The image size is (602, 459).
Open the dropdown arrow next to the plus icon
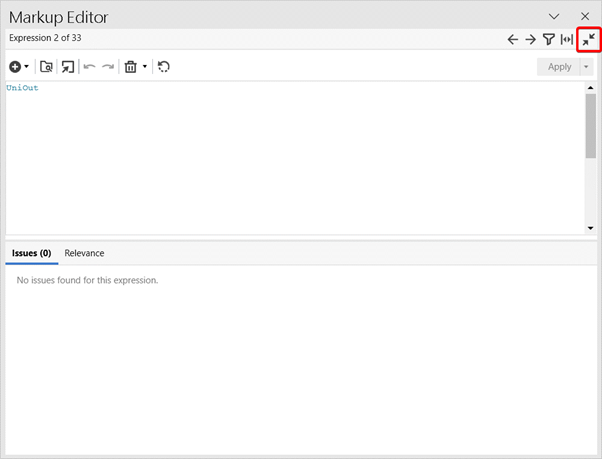pyautogui.click(x=26, y=66)
